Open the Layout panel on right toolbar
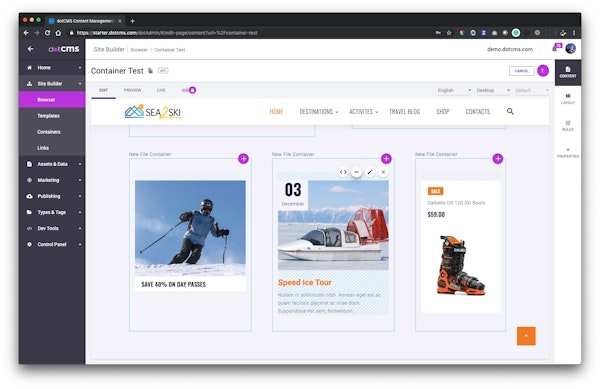600x389 pixels. (568, 99)
